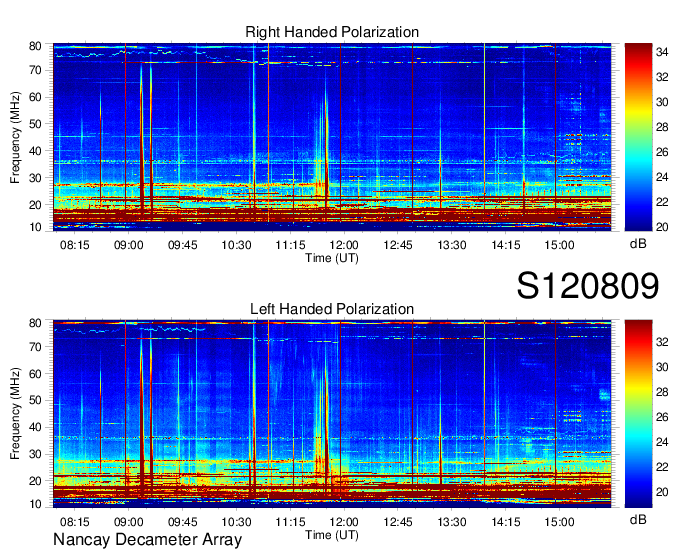Click the "15:00" tick under the Right Handed plot

click(x=559, y=245)
